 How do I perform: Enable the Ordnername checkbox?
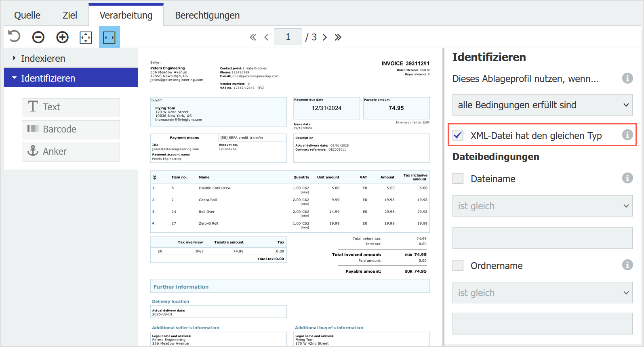[x=458, y=265]
